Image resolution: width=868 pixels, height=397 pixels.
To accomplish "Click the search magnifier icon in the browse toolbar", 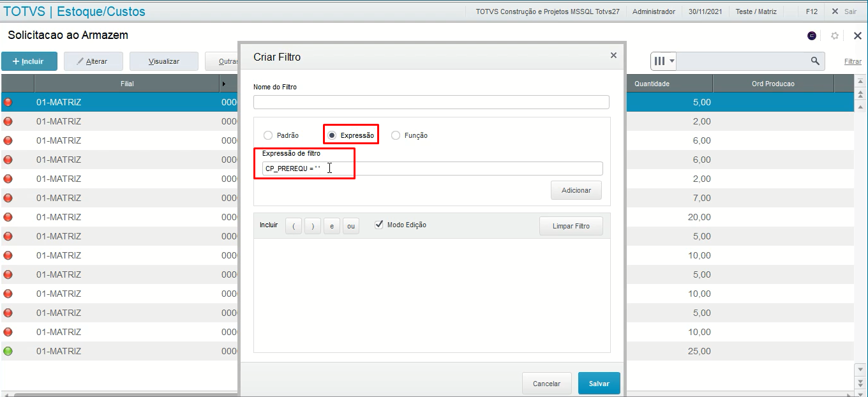I will click(815, 61).
